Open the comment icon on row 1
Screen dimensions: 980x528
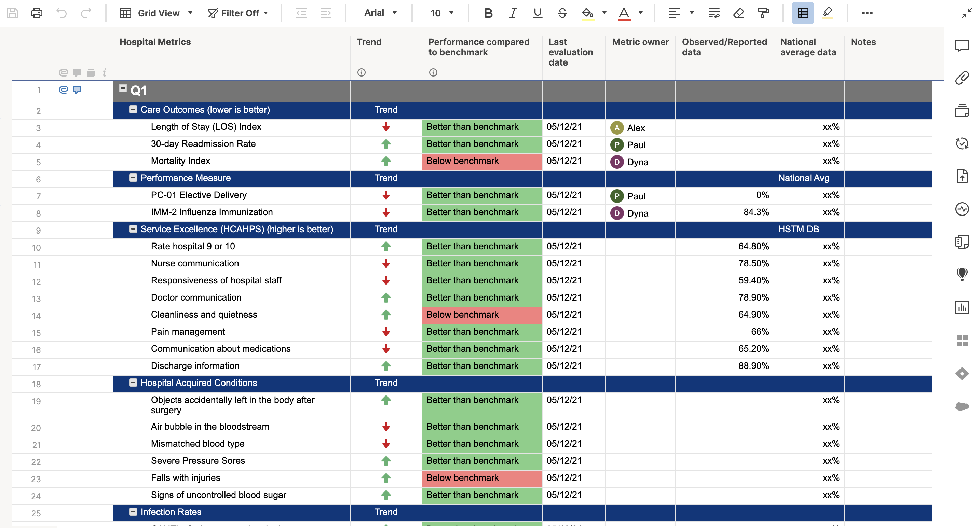[x=77, y=90]
